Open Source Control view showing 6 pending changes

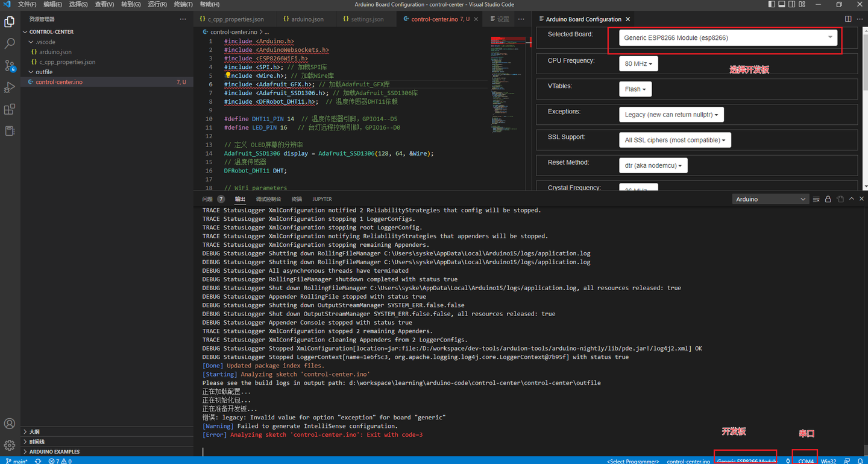[9, 66]
